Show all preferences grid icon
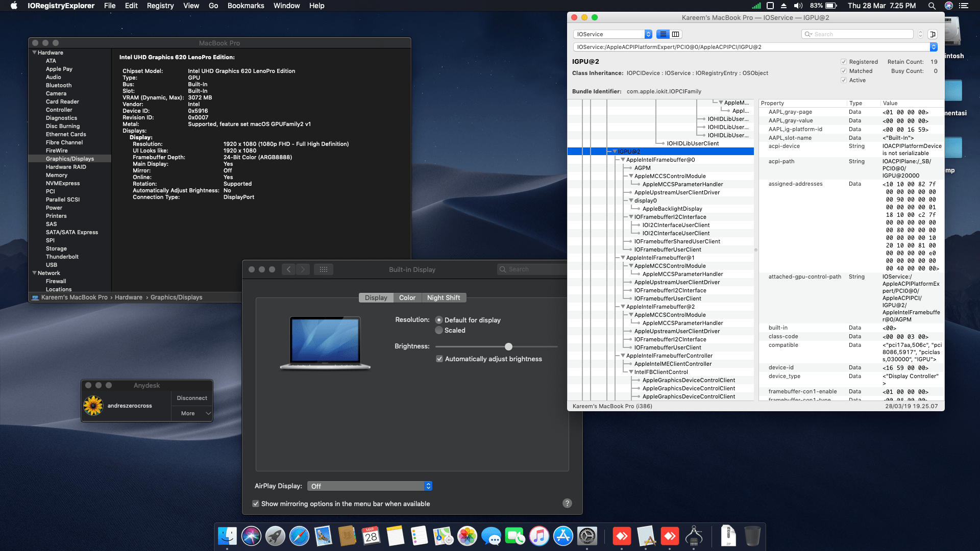 point(324,269)
